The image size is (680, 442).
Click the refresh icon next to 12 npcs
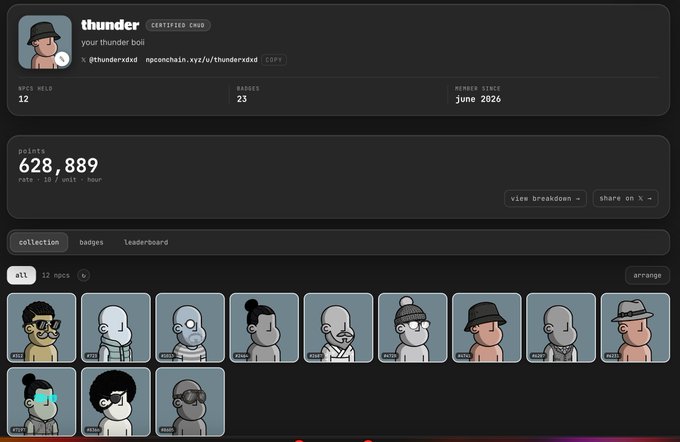coord(84,275)
